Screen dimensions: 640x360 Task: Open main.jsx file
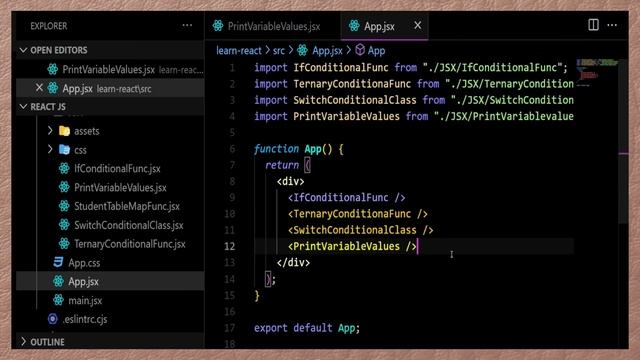(x=85, y=300)
